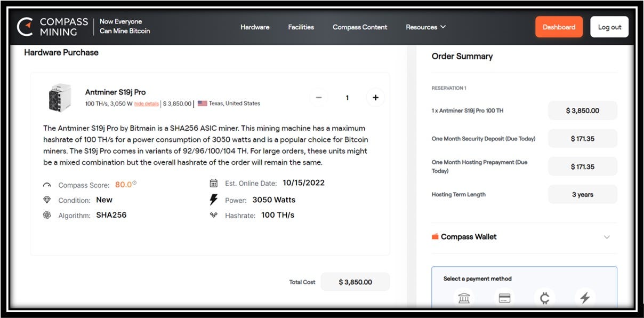Open the Compass Content menu item

coord(360,27)
